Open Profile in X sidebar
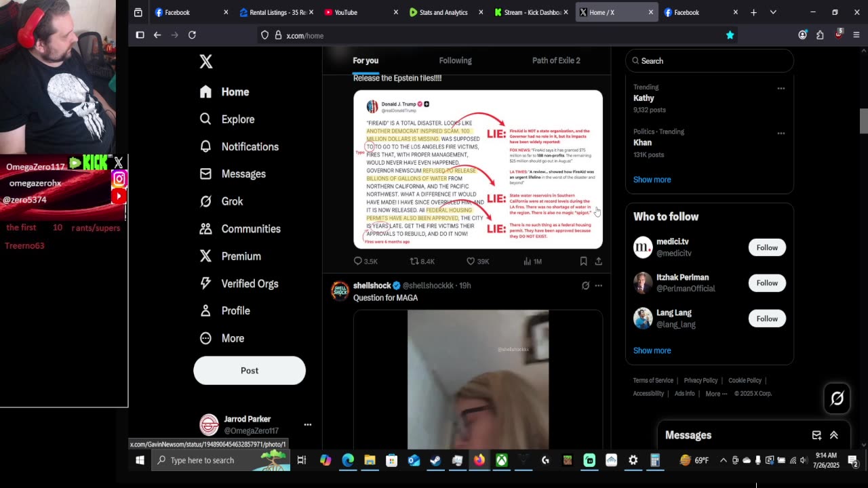The image size is (868, 488). pos(225,310)
